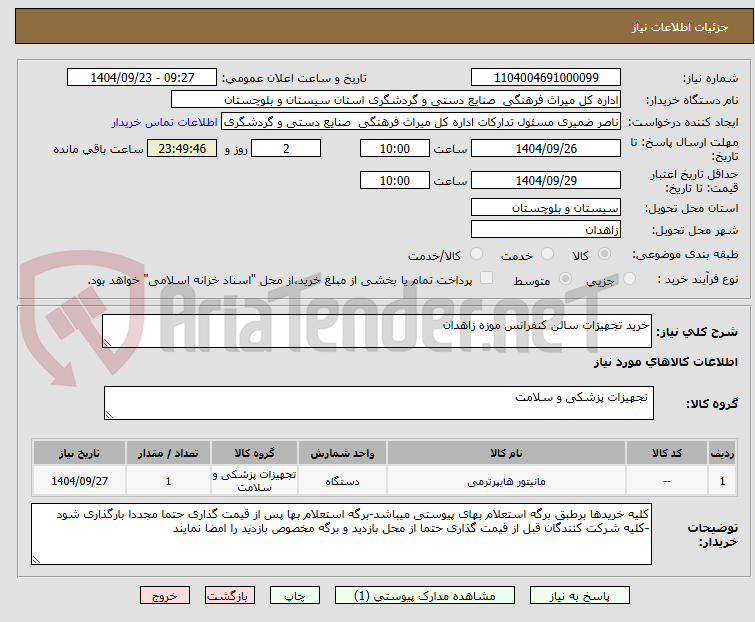Click the تعداد / مقدار column header

pos(168,453)
